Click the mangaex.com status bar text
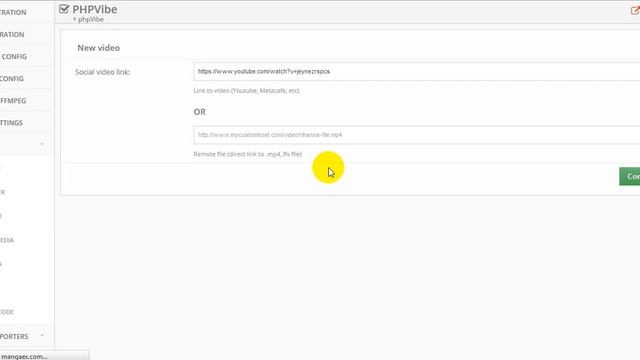Viewport: 640px width, 360px height. click(x=24, y=356)
